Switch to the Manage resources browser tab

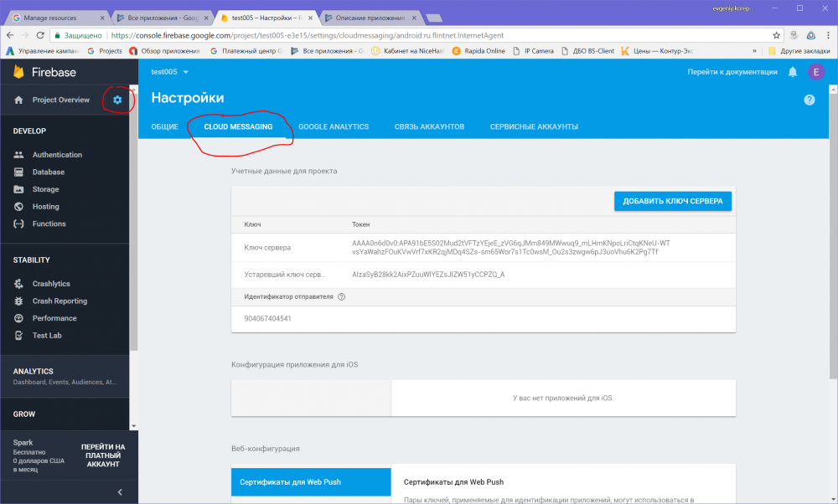tap(57, 18)
